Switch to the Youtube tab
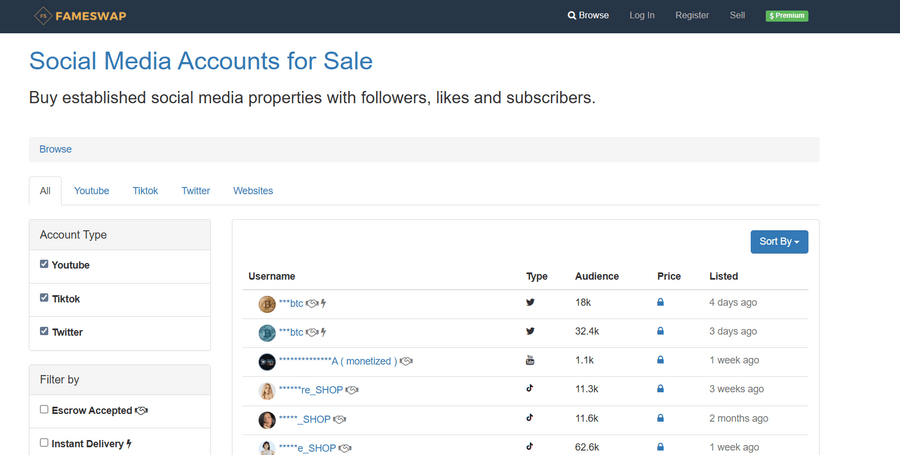This screenshot has height=455, width=900. point(91,191)
